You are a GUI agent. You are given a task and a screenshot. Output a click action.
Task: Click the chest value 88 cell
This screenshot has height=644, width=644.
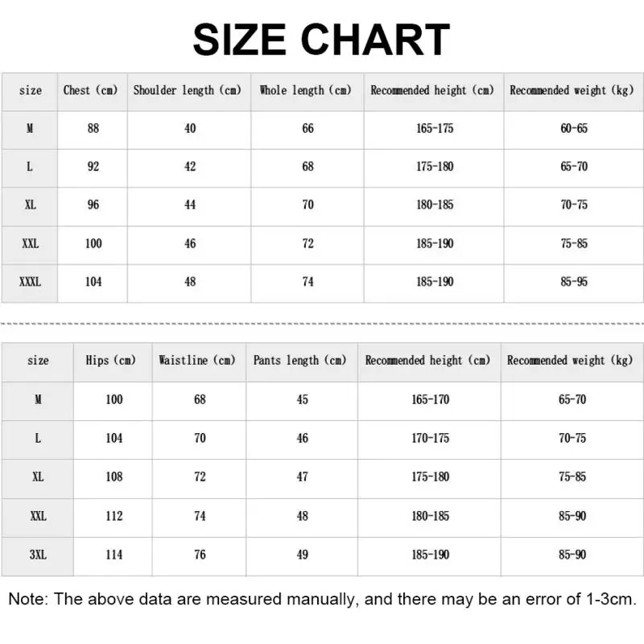[93, 128]
